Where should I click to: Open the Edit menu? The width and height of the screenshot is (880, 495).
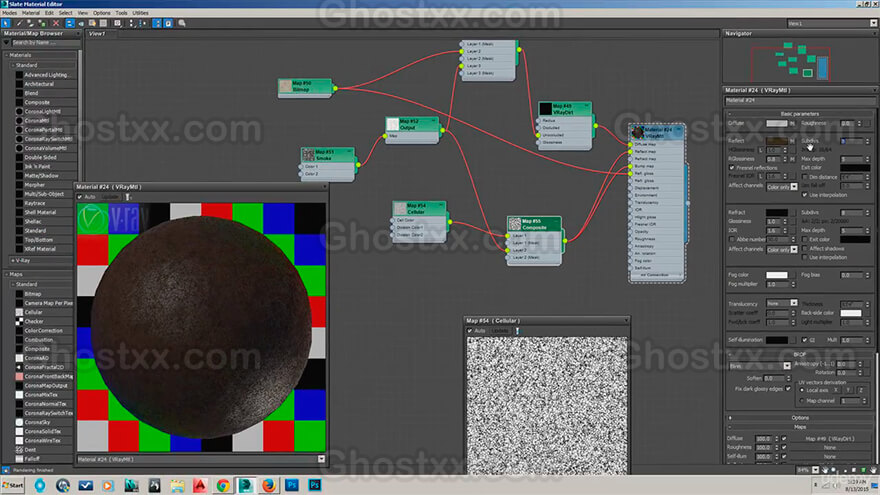pyautogui.click(x=49, y=13)
